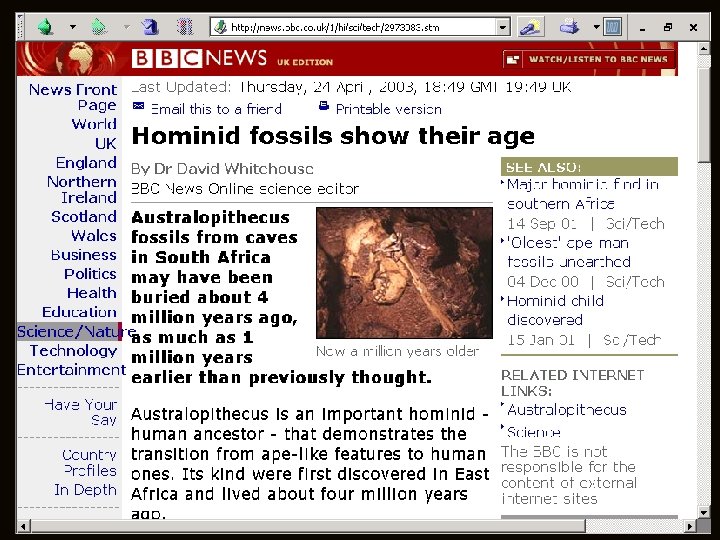Click the envelope icon beside Email this
This screenshot has width=720, height=540.
138,106
